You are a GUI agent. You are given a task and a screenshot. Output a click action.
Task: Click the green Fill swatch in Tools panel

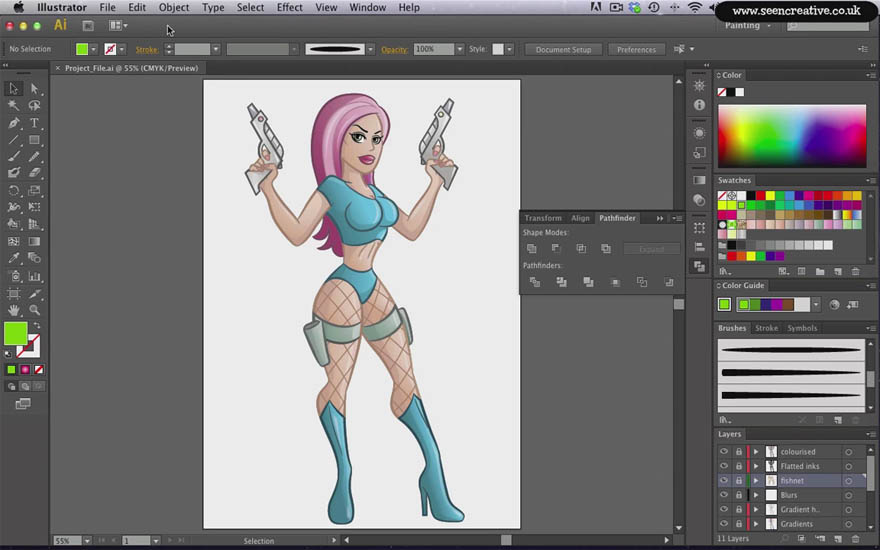tap(15, 333)
